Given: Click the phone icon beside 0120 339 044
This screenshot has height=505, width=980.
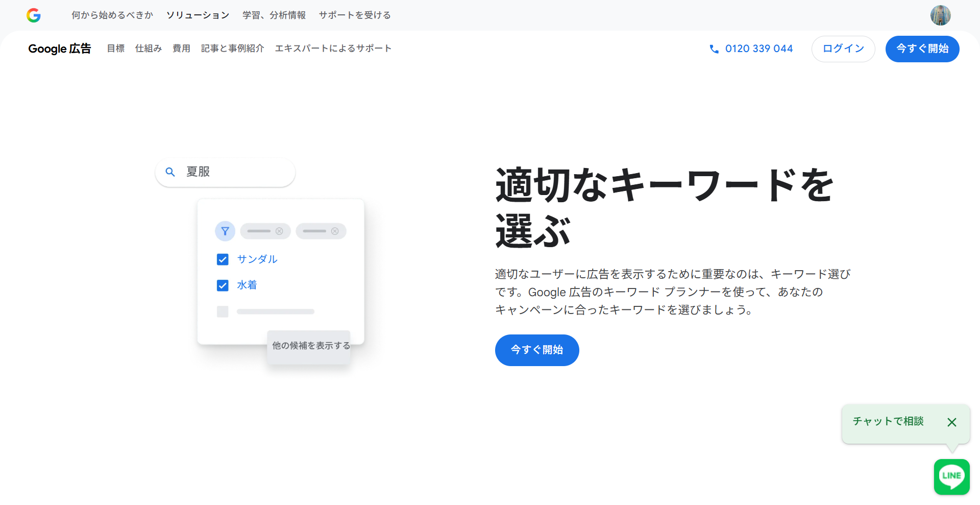Looking at the screenshot, I should [x=714, y=49].
